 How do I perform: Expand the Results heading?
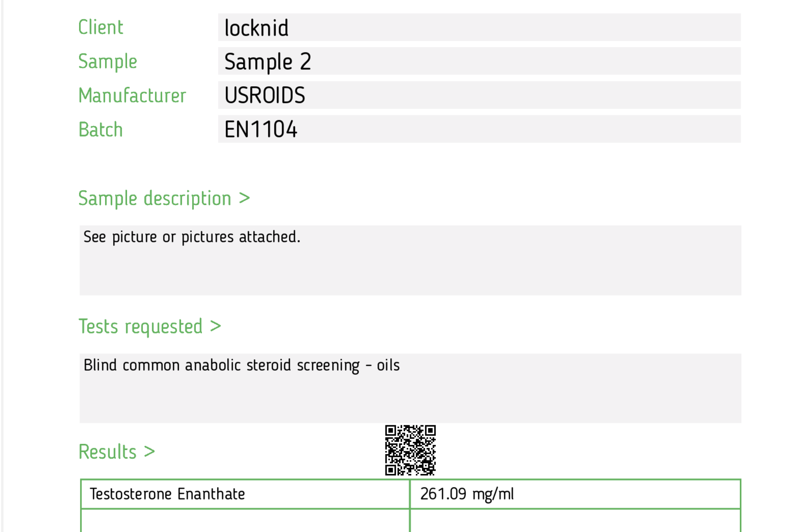pos(116,452)
